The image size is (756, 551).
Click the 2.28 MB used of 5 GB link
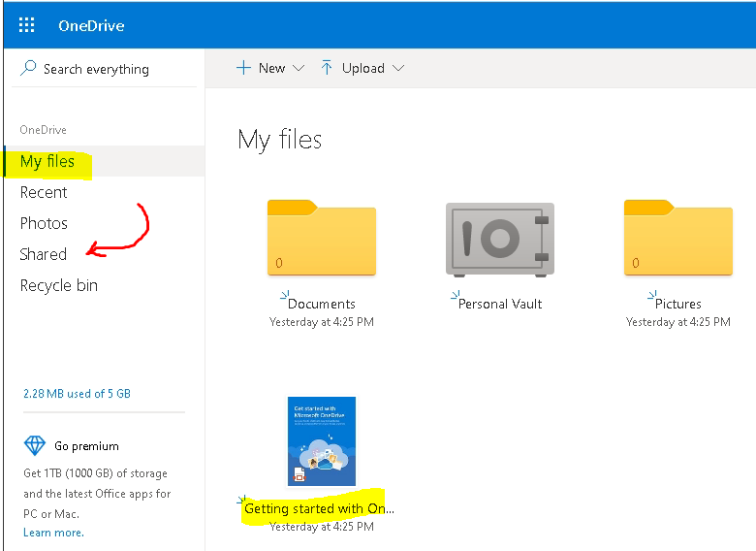(78, 394)
